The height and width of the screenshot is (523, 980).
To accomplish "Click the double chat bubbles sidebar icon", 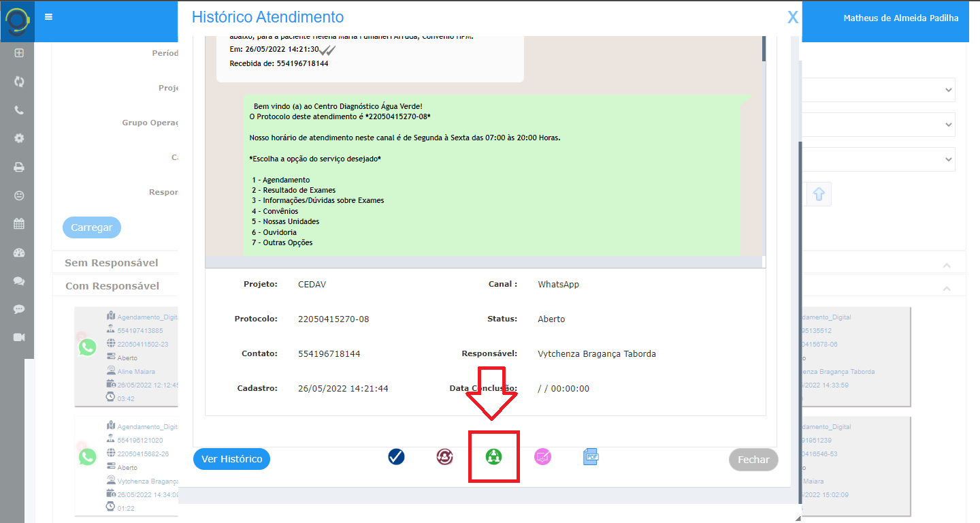I will (x=19, y=281).
